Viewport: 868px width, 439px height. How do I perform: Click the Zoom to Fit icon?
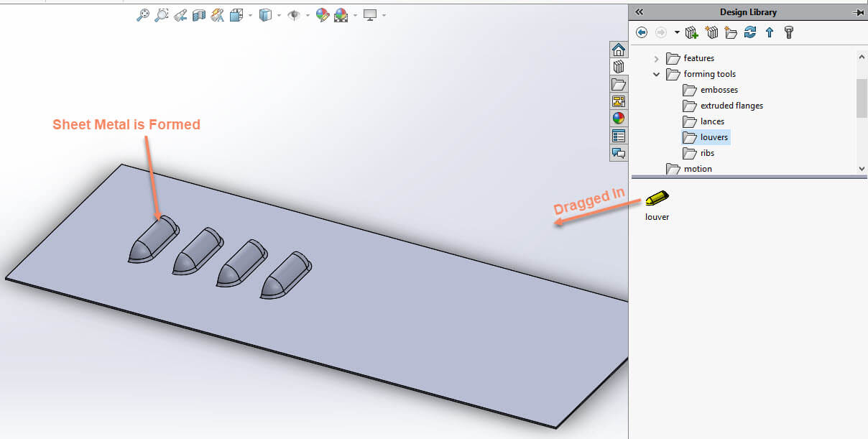tap(143, 14)
